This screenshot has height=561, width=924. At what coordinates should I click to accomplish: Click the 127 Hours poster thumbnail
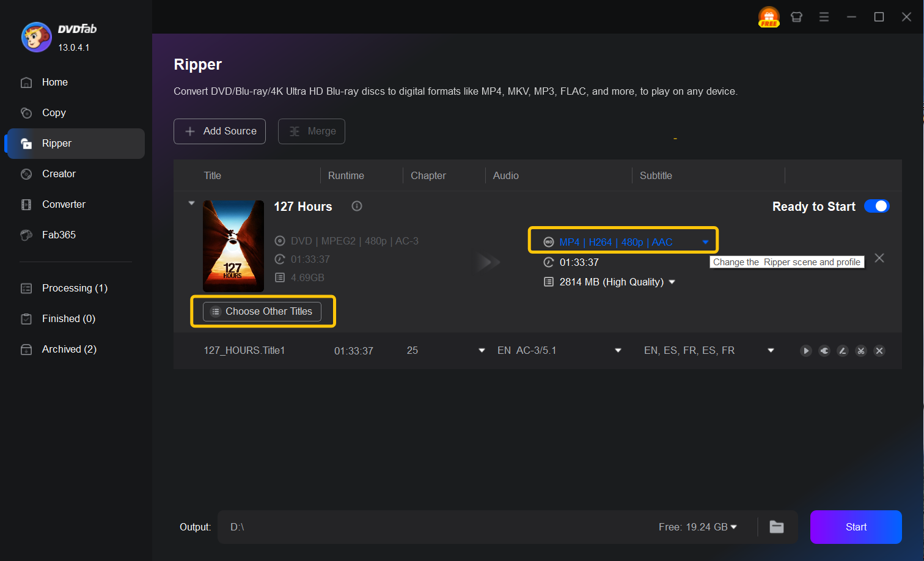tap(233, 246)
